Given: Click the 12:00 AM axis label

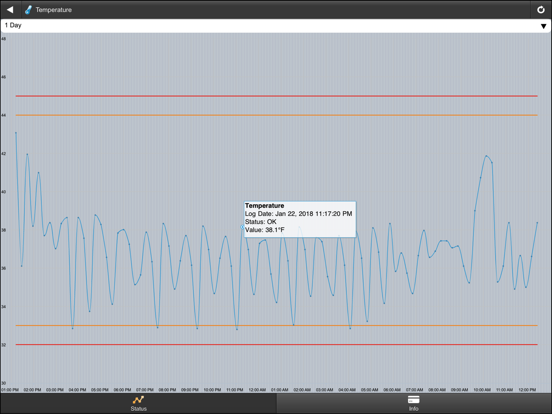Looking at the screenshot, I should click(257, 390).
